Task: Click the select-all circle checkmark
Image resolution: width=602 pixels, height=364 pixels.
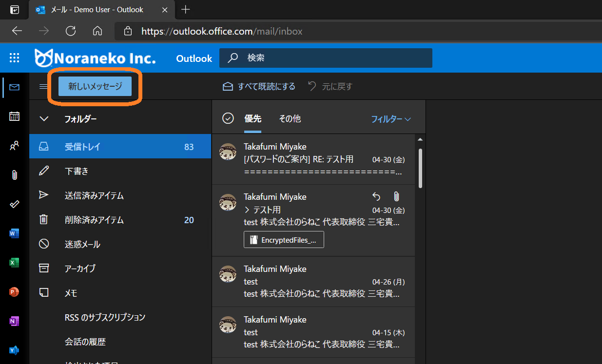Action: click(228, 118)
